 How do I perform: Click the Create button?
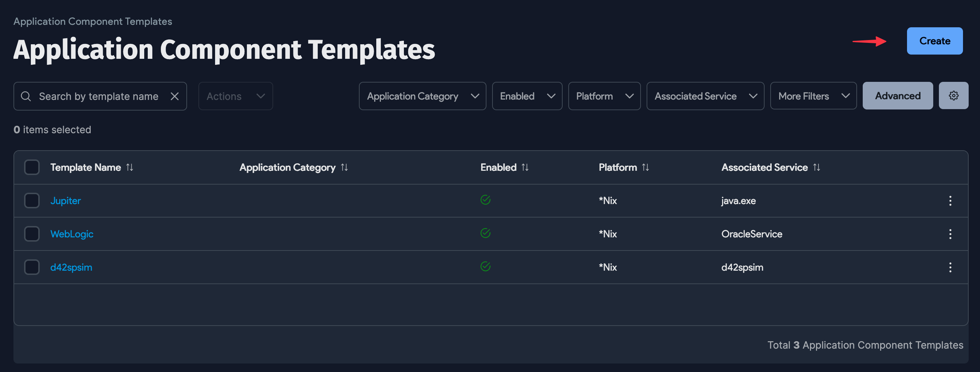(x=935, y=41)
